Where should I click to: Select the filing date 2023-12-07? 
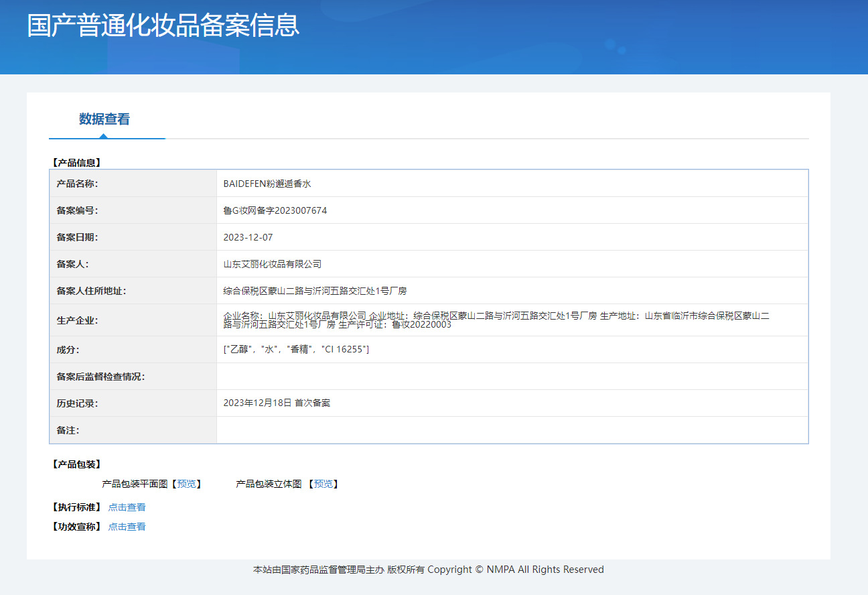point(248,237)
